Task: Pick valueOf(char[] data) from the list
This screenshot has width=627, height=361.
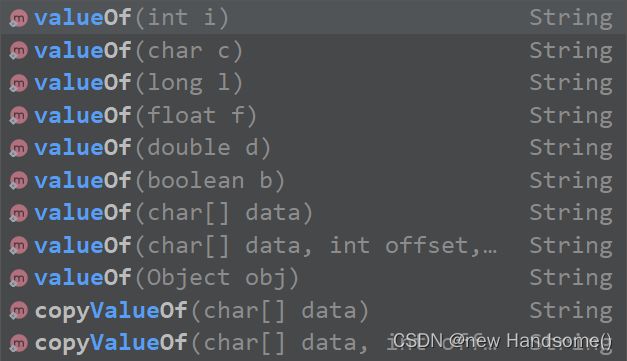Action: 314,213
